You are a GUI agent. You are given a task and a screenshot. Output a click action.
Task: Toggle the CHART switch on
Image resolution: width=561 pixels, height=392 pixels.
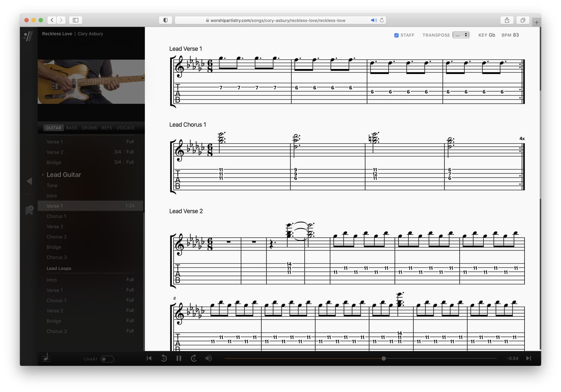[107, 359]
